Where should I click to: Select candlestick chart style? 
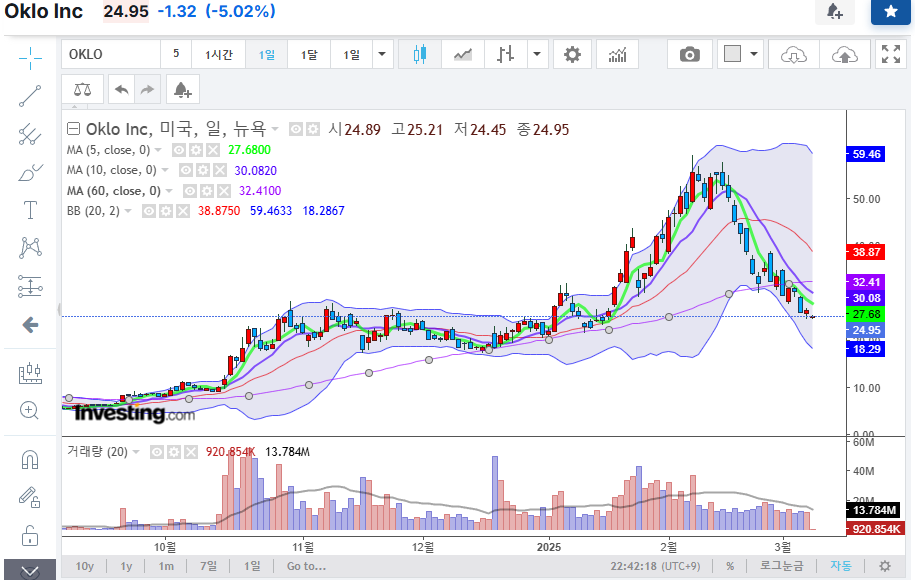[x=420, y=55]
